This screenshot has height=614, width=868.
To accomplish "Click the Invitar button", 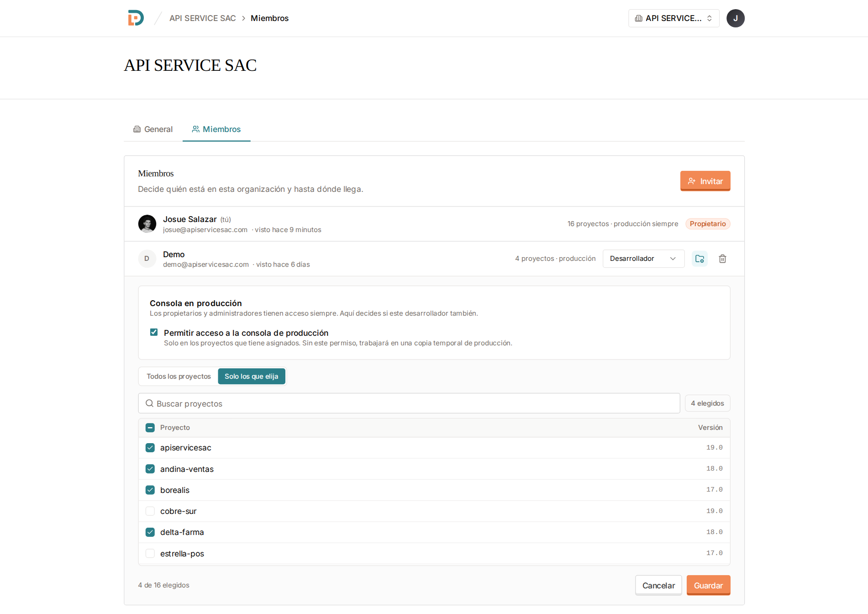I will click(705, 181).
